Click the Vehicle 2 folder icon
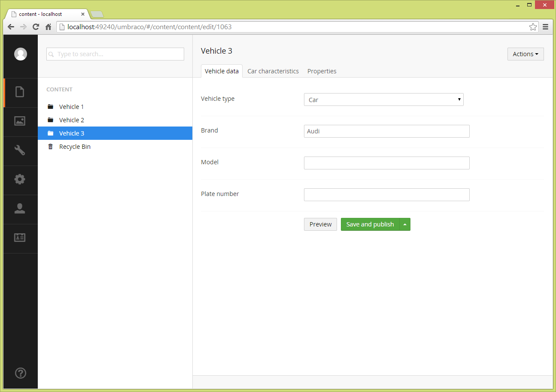The width and height of the screenshot is (556, 392). pyautogui.click(x=50, y=120)
